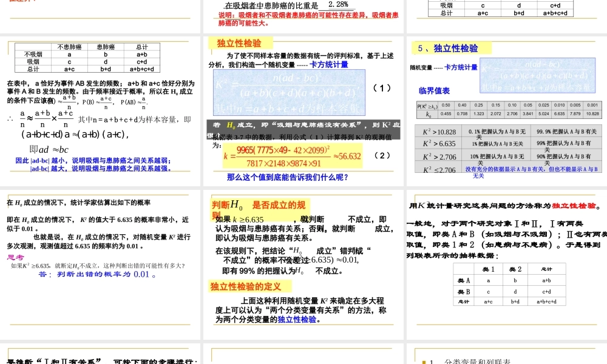
Task: Click the line 即 ad ≈ bc
Action: pos(49,149)
